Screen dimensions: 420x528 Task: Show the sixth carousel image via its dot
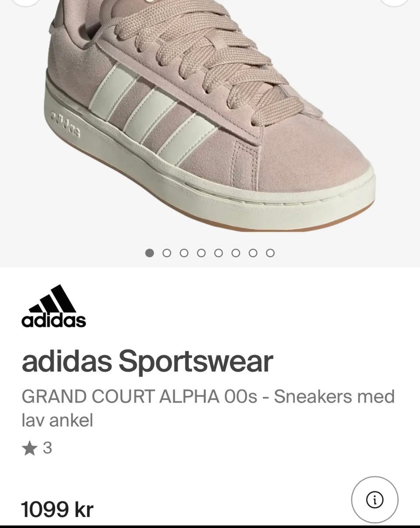236,253
